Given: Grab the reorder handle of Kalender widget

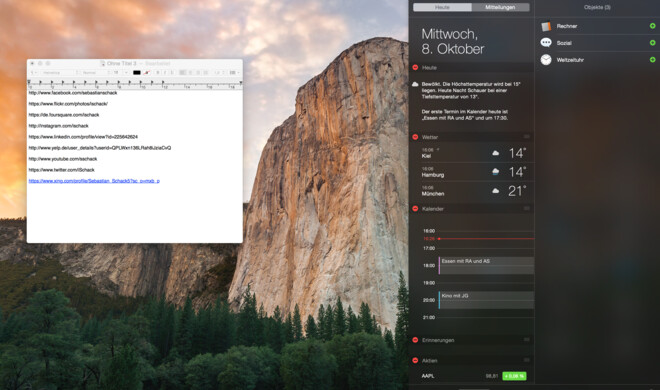Looking at the screenshot, I should pos(527,208).
